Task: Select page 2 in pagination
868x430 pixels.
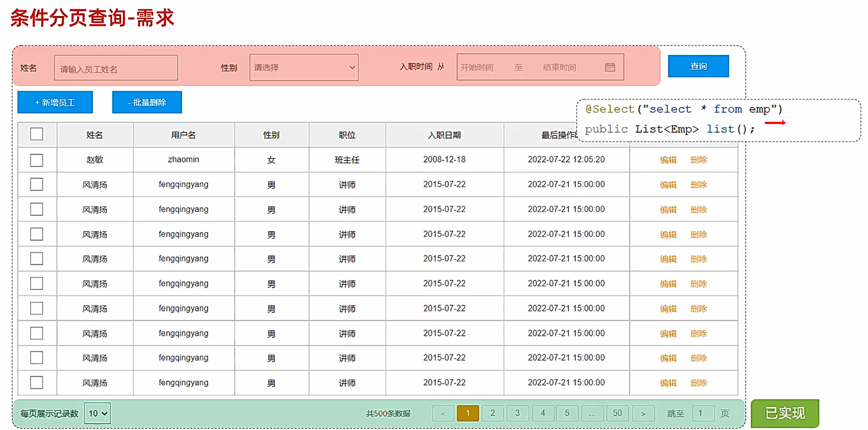Action: point(493,413)
